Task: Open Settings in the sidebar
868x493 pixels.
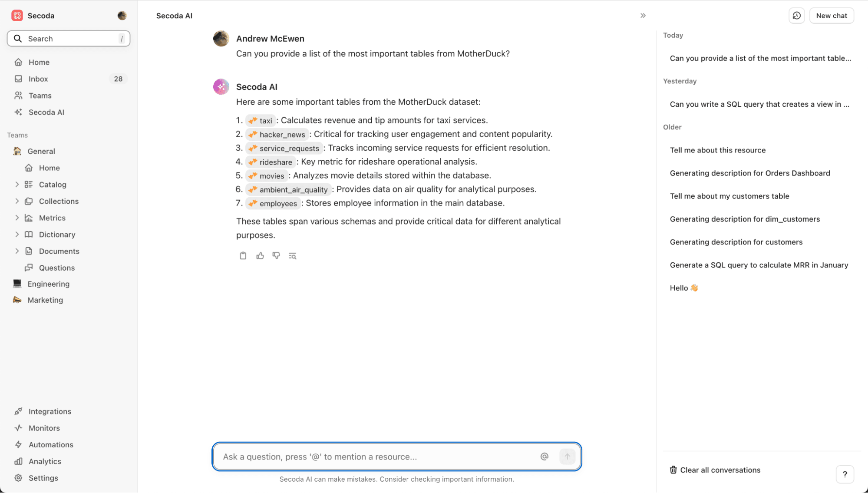Action: 43,478
